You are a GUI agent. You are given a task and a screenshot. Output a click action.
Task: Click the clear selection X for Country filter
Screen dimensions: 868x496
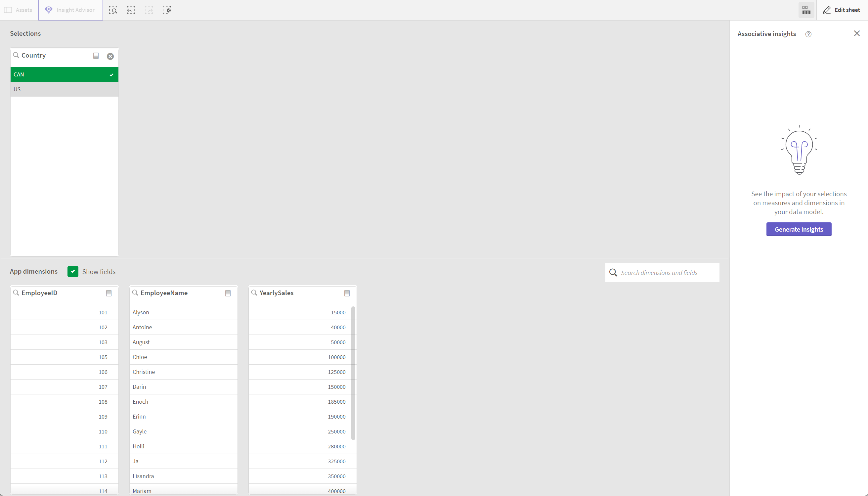[110, 56]
